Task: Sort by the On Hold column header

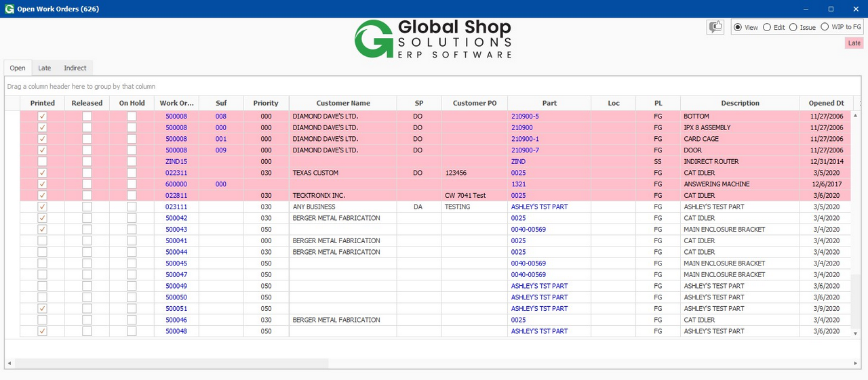Action: tap(132, 103)
